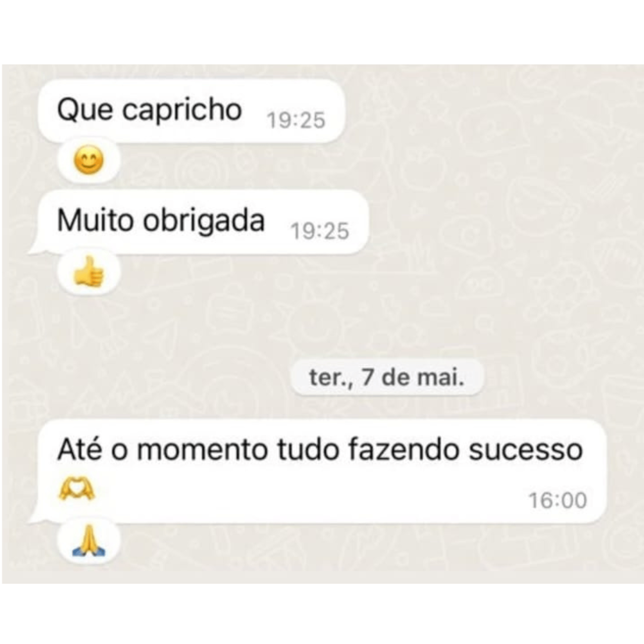The height and width of the screenshot is (644, 644).
Task: Click the 16:00 timestamp on the last message
Action: coord(558,501)
